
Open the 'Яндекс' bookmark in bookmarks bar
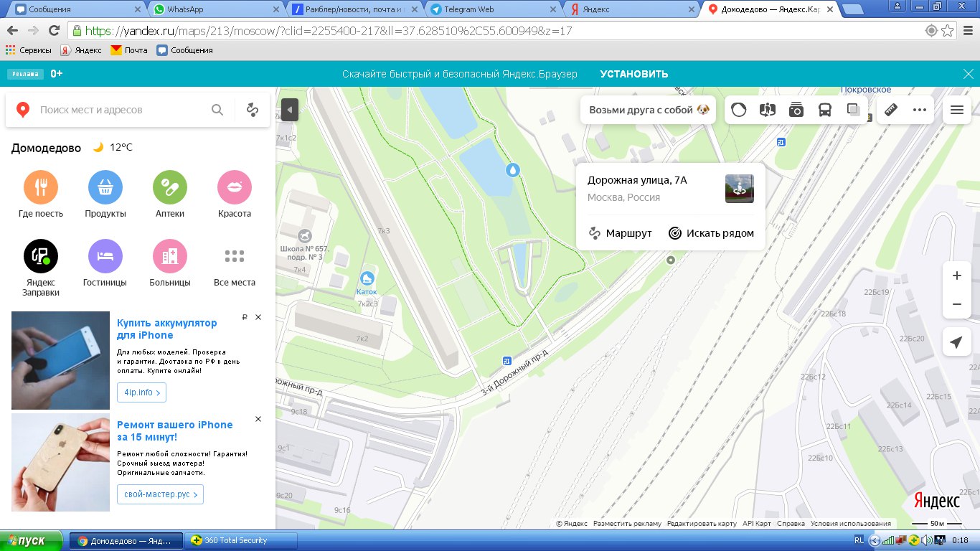pos(81,50)
